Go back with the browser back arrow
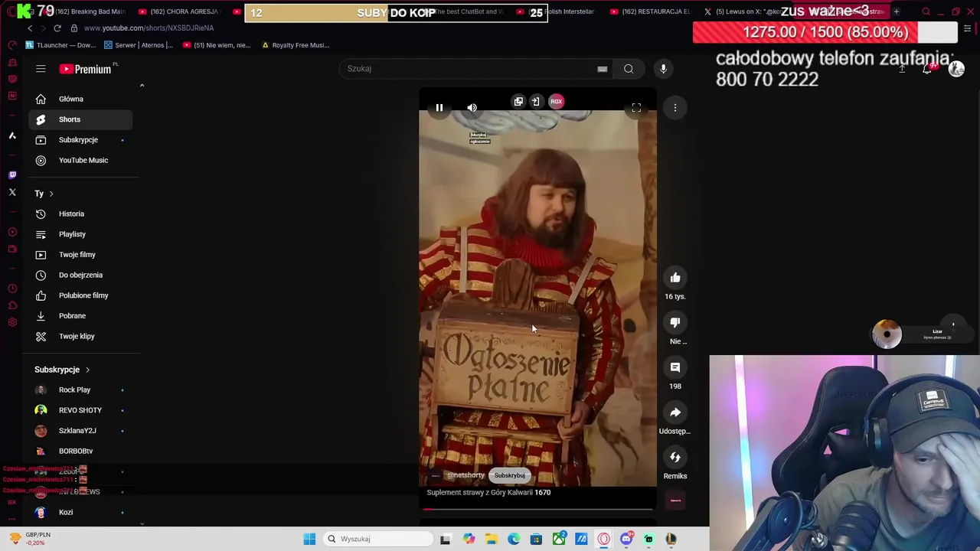Screen dimensions: 980x551 30,28
